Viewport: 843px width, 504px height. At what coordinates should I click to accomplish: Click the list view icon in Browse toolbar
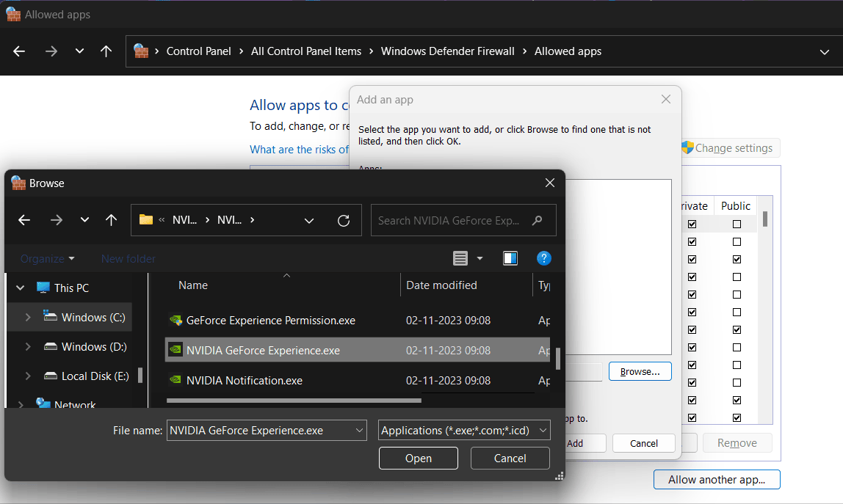click(x=460, y=258)
